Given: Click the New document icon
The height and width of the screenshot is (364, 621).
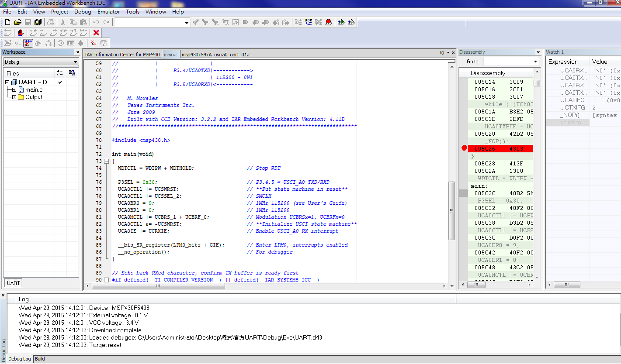Looking at the screenshot, I should tap(7, 22).
